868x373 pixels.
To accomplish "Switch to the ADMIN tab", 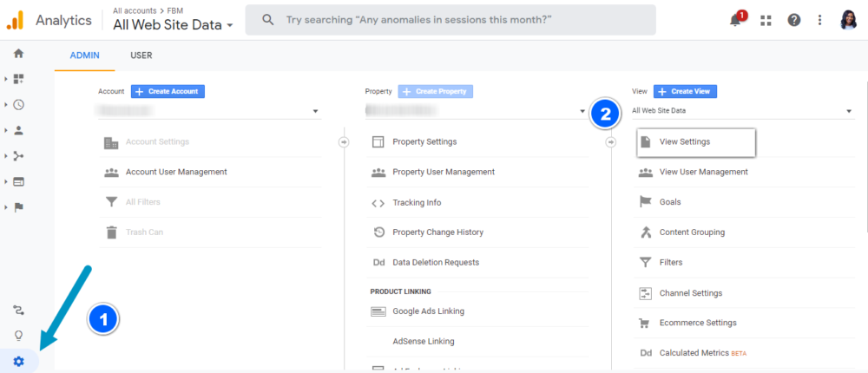I will click(85, 56).
